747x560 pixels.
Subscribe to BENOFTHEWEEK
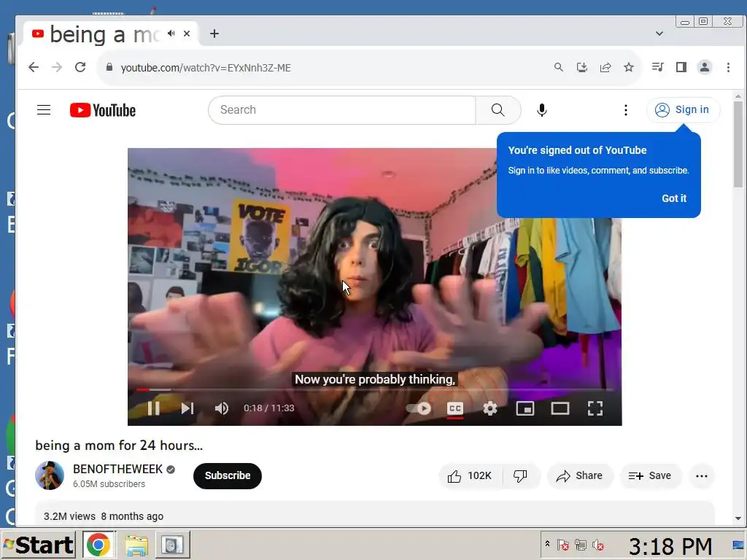[228, 475]
